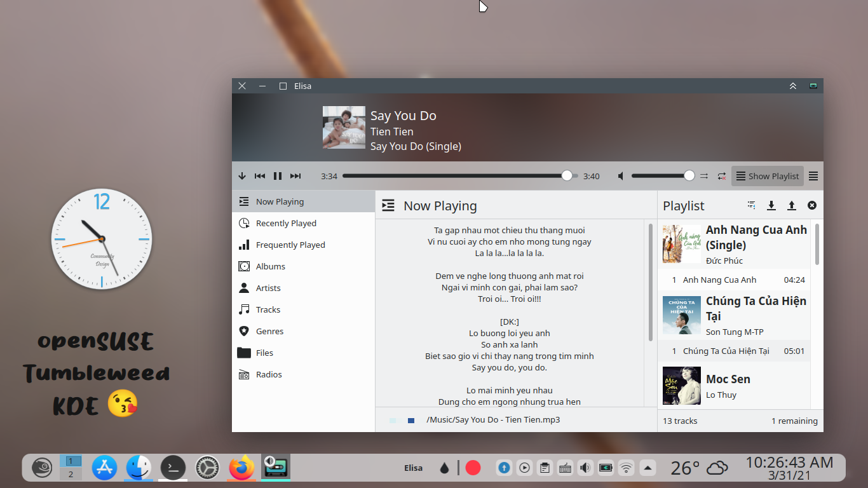Click the file path /Music/Say You Do - Tien Tien.mp3

494,419
